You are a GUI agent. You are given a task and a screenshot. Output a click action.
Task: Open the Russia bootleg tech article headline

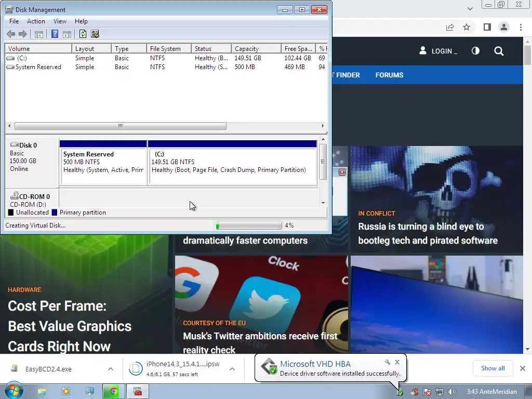428,233
